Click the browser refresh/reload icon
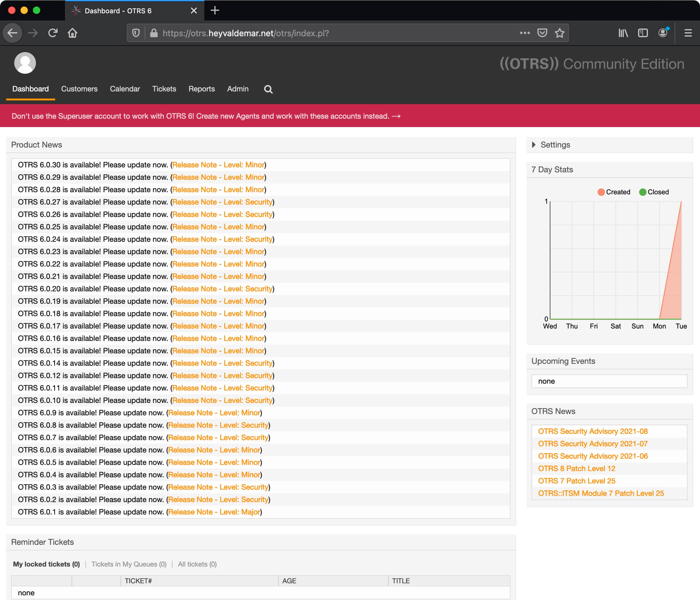 click(x=52, y=33)
